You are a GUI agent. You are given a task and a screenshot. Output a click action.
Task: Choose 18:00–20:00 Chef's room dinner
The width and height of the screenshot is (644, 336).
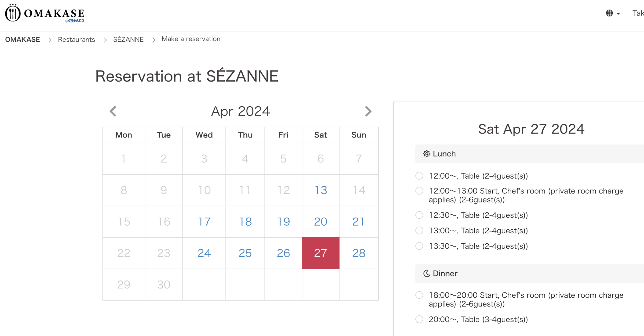pos(419,295)
